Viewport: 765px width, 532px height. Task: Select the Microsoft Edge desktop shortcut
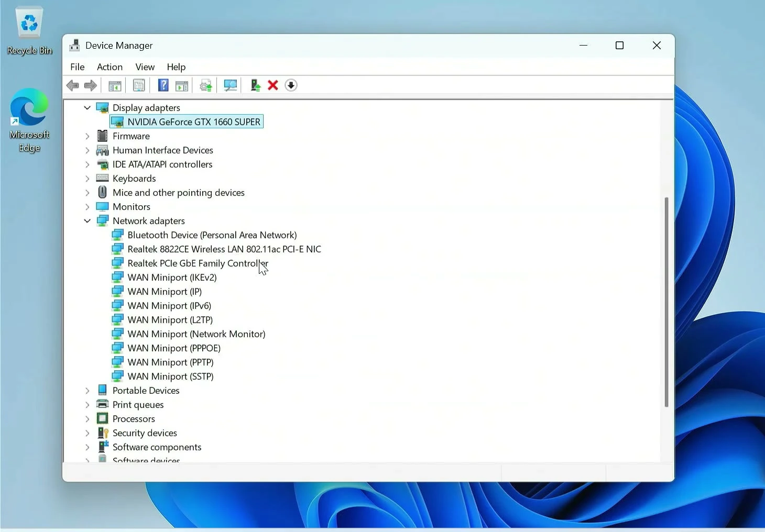tap(29, 120)
